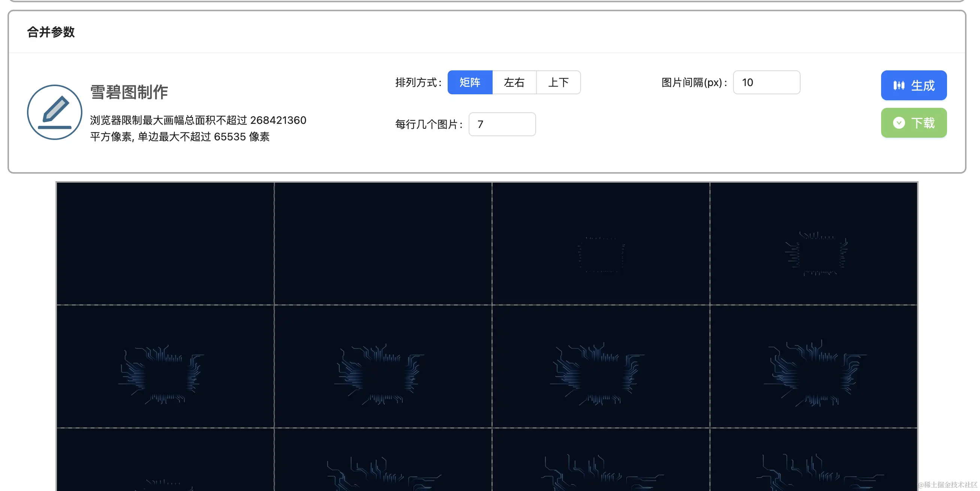Click the top-row last frame with chip outline

pos(814,243)
